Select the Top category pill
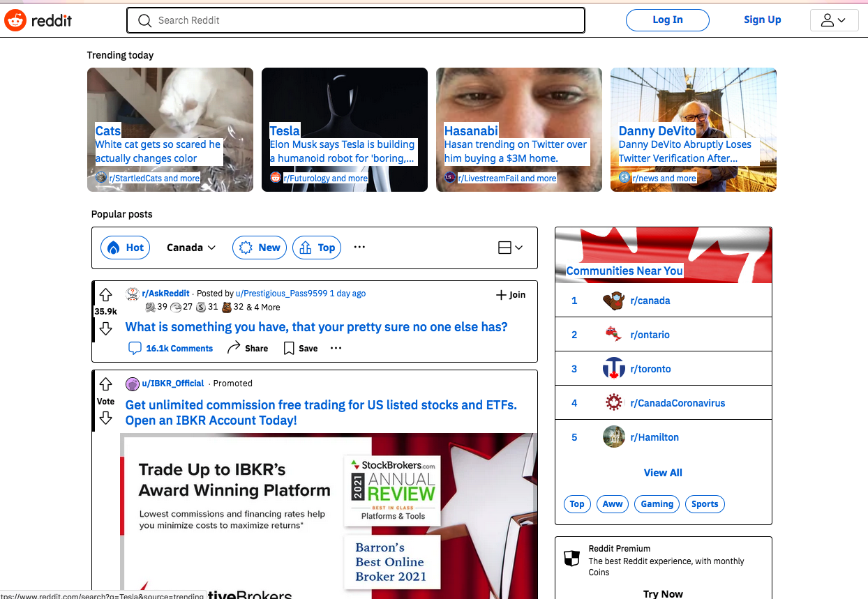Viewport: 868px width, 599px height. [577, 504]
